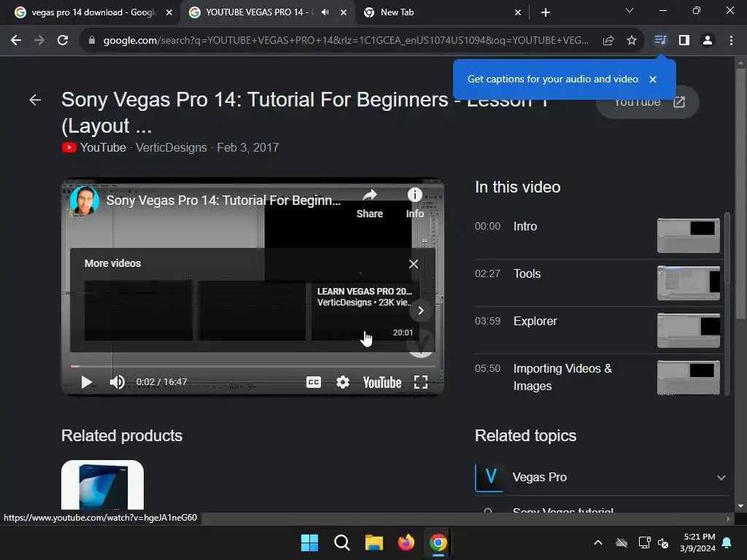
Task: Click the browser forward arrow
Action: pos(39,41)
